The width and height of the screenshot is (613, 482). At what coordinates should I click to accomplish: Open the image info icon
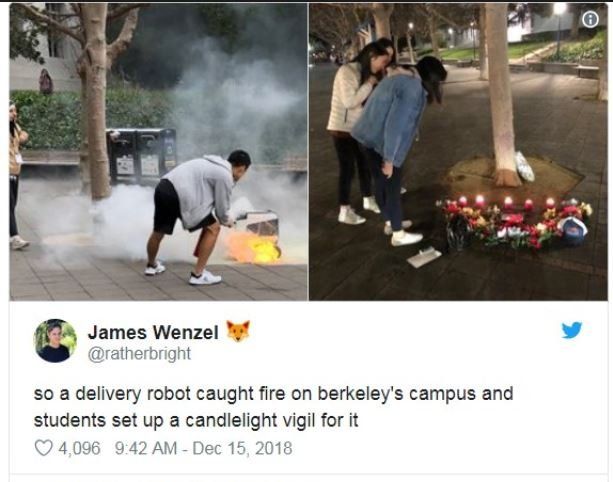coord(590,20)
